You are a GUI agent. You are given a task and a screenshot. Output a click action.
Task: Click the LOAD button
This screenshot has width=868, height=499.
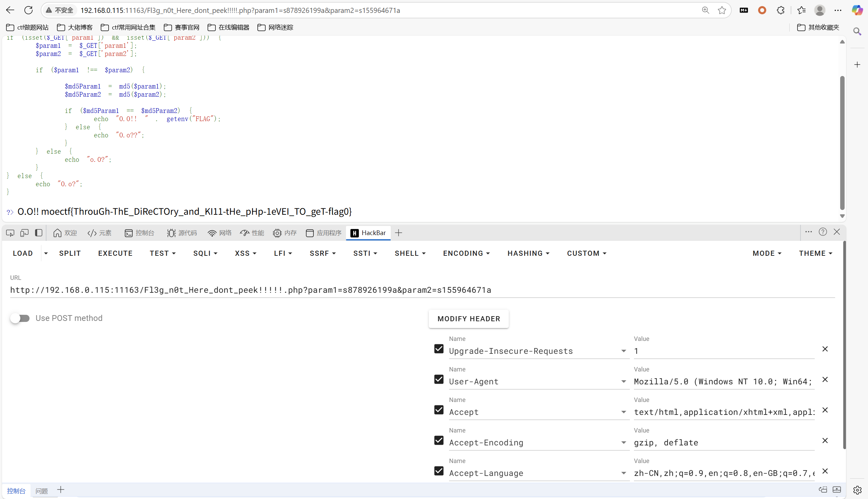point(23,253)
